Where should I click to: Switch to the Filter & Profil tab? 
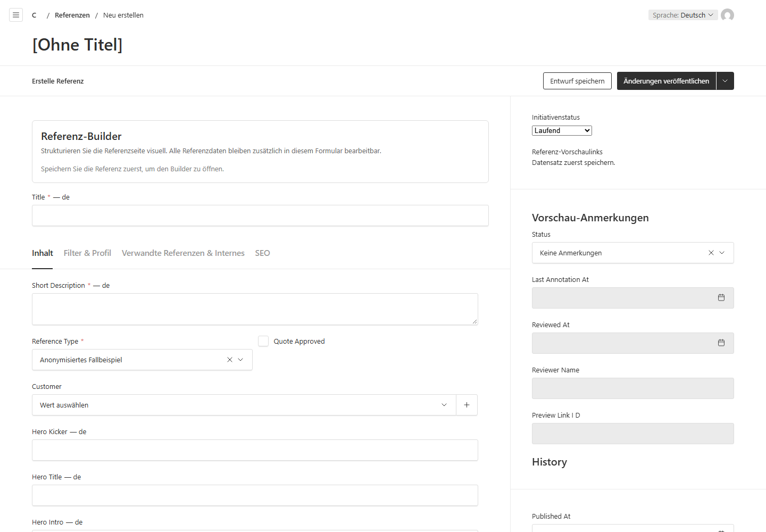87,253
